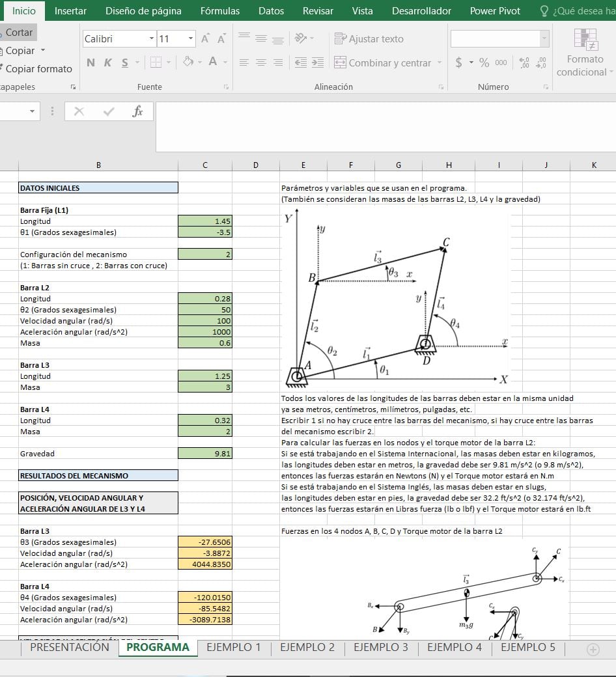Click the text orientation icon
The height and width of the screenshot is (677, 616).
(301, 38)
